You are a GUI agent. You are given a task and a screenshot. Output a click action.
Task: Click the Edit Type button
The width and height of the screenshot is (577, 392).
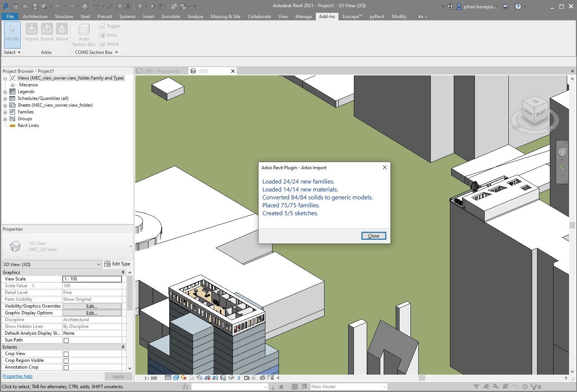coord(117,264)
